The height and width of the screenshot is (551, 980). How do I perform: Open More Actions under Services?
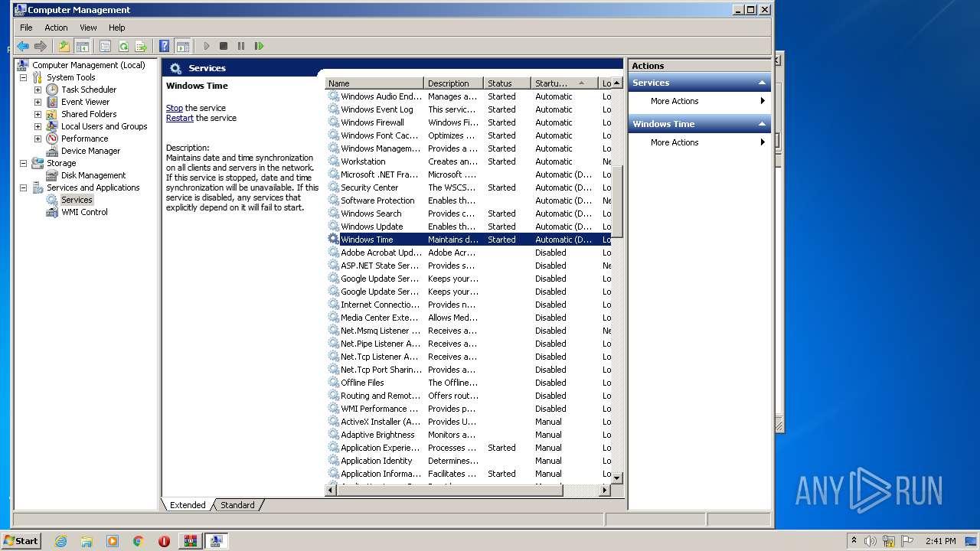tap(699, 101)
